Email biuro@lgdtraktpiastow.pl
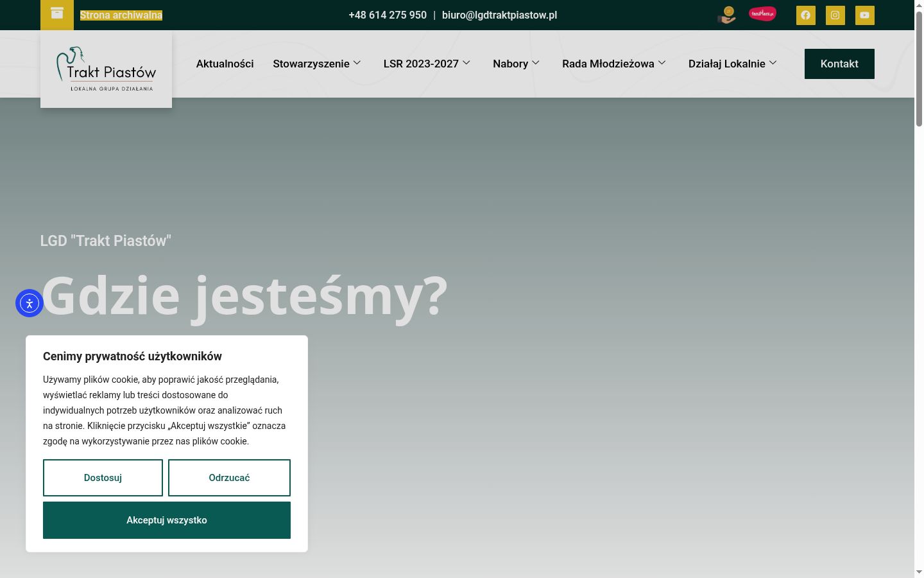The width and height of the screenshot is (924, 578). 499,15
